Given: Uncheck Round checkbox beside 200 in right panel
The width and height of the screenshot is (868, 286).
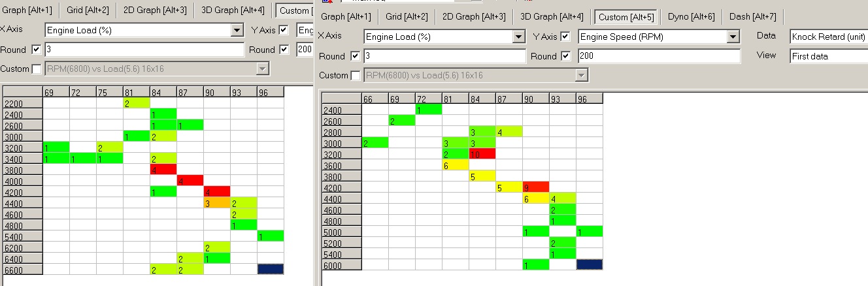Looking at the screenshot, I should point(565,56).
